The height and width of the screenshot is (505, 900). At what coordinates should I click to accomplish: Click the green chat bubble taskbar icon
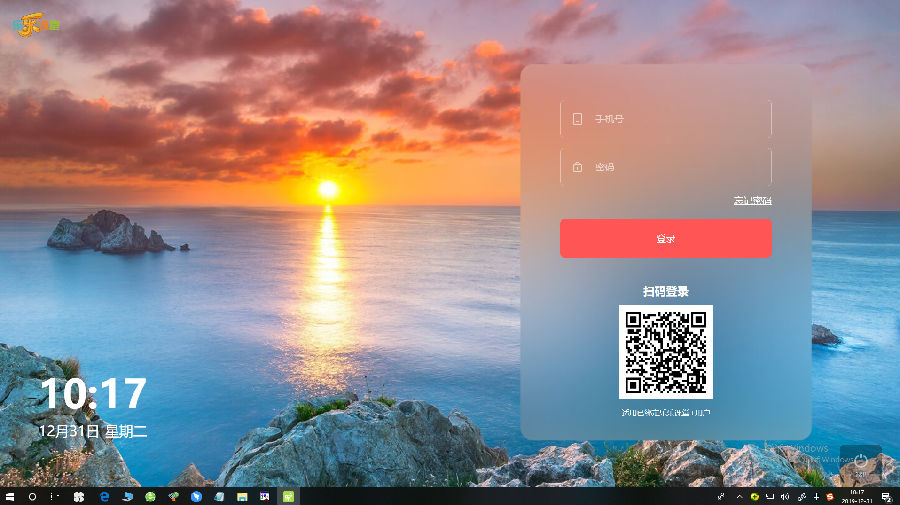point(150,496)
